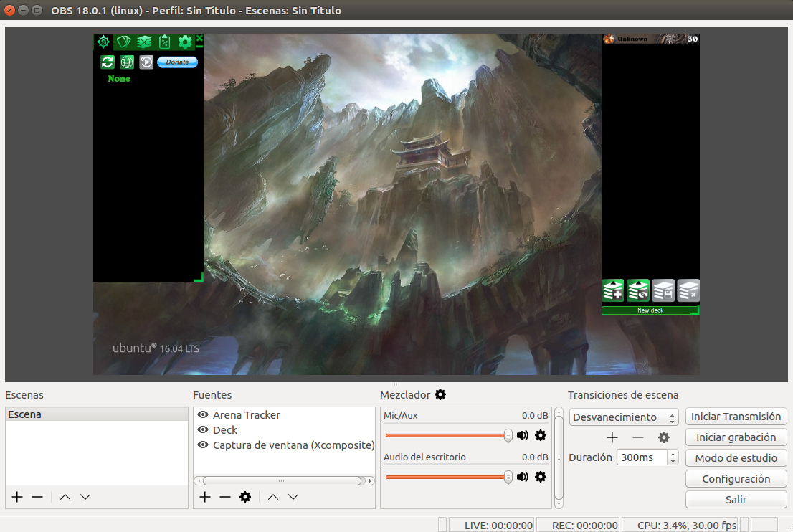Viewport: 793px width, 532px height.
Task: Decrease Duración with the down arrow
Action: [673, 461]
